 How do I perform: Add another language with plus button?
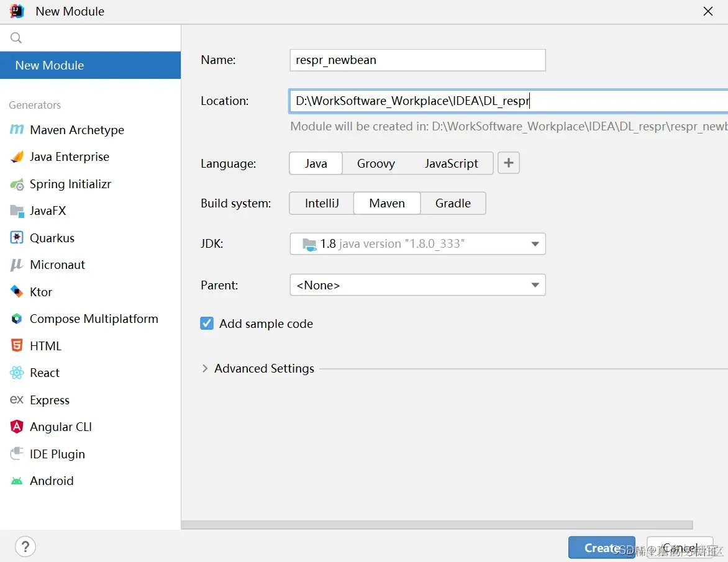click(x=508, y=163)
